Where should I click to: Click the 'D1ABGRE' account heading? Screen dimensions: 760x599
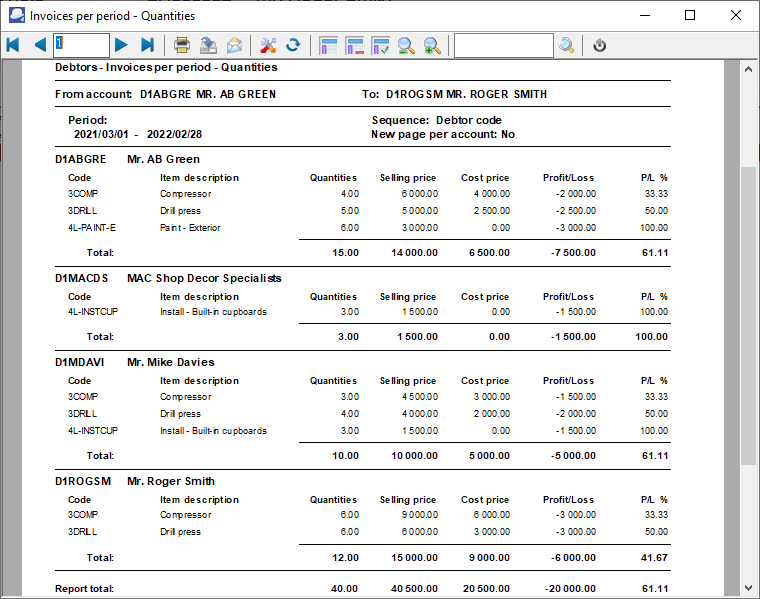pyautogui.click(x=80, y=159)
